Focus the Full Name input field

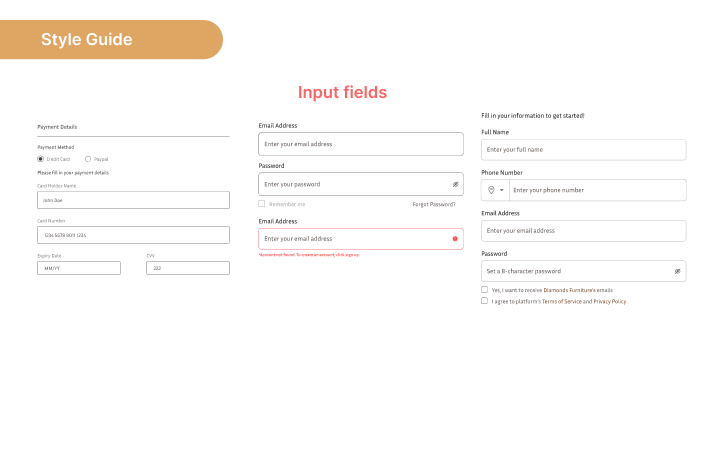click(583, 150)
